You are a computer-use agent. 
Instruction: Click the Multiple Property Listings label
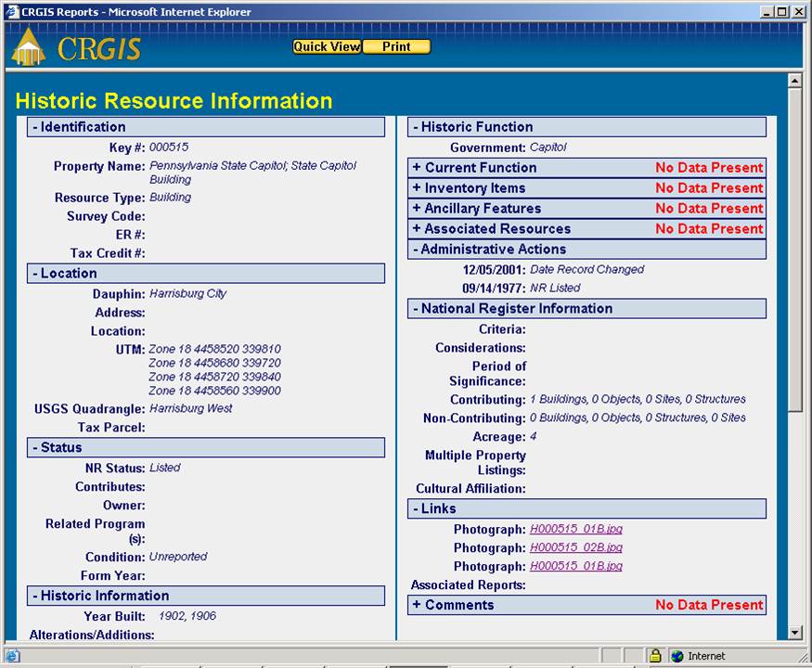click(x=475, y=462)
